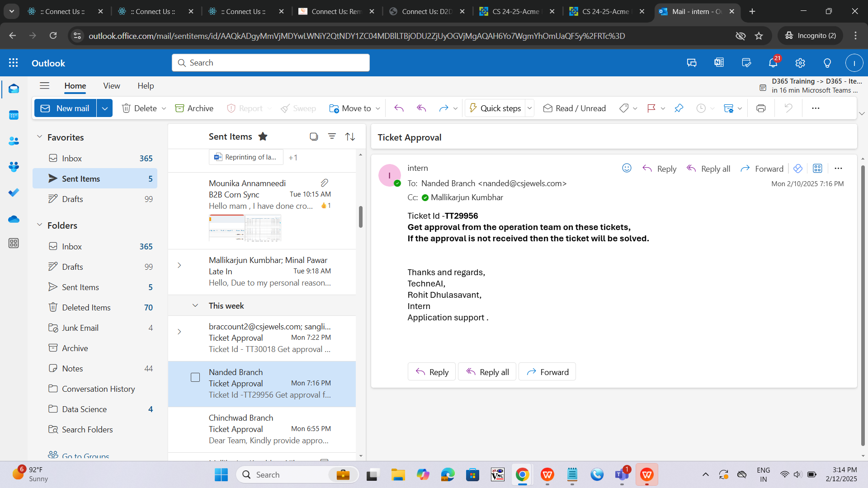Toggle the navigation pane hamburger
The height and width of the screenshot is (488, 868).
point(44,85)
